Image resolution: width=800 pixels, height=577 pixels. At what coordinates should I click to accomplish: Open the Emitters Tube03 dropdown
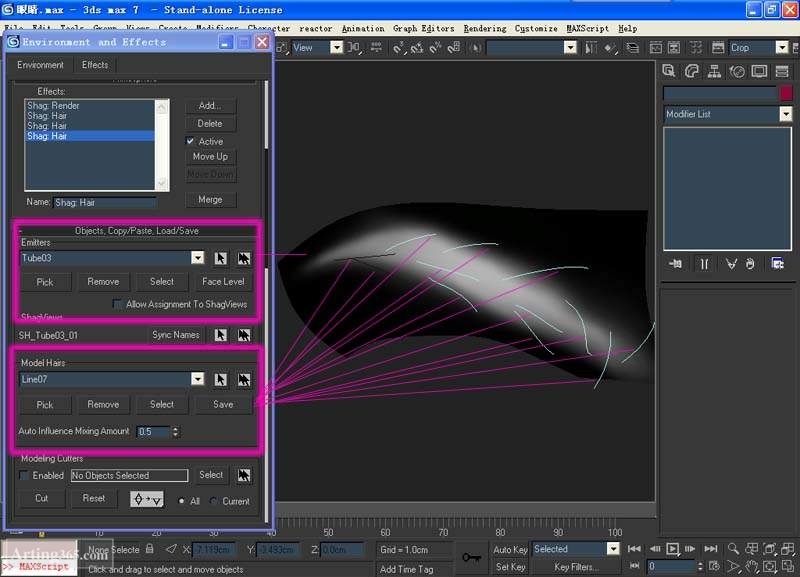pos(197,258)
